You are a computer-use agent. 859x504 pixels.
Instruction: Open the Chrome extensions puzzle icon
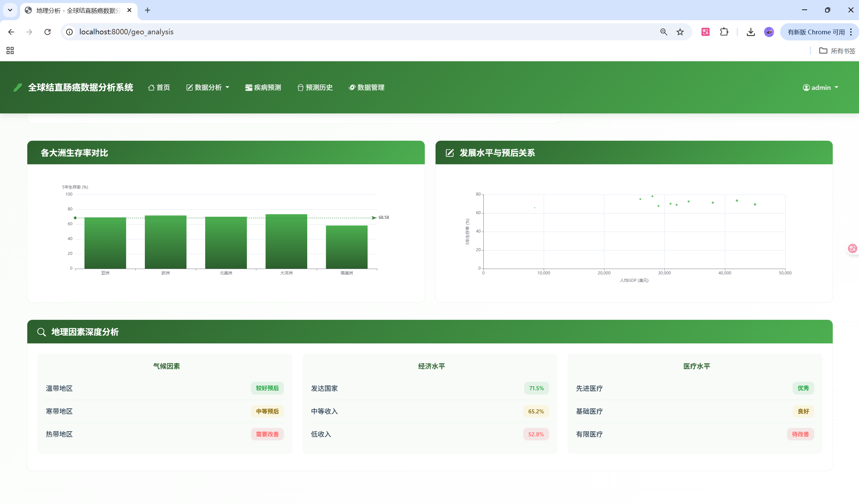(724, 32)
